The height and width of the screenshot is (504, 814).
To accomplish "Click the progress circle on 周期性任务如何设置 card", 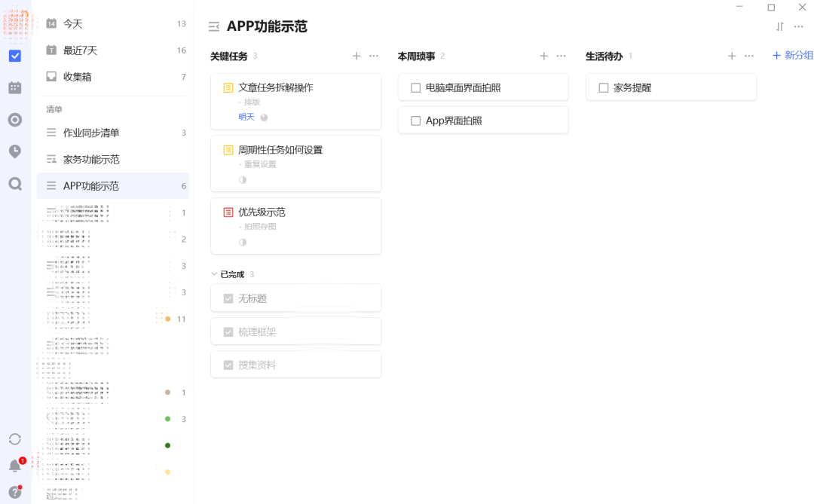I will click(243, 179).
